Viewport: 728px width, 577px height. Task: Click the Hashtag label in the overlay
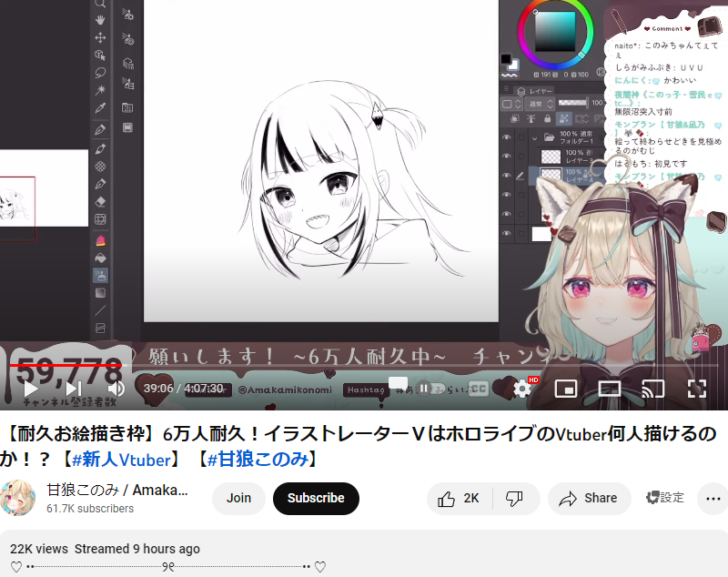point(366,390)
